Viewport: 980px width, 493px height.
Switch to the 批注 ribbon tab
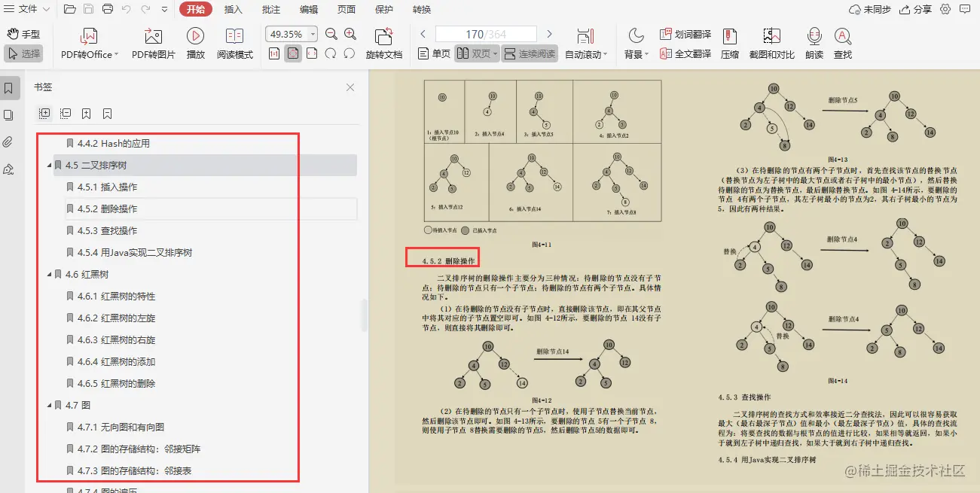pos(270,10)
